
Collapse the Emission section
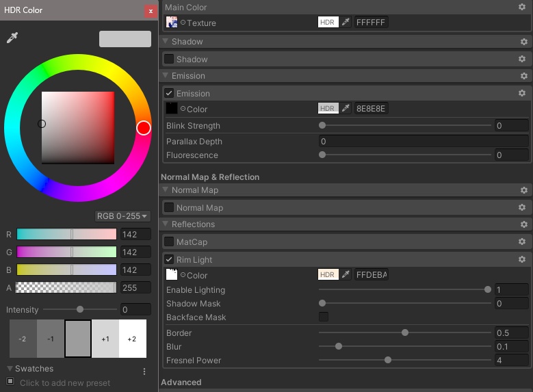point(166,75)
